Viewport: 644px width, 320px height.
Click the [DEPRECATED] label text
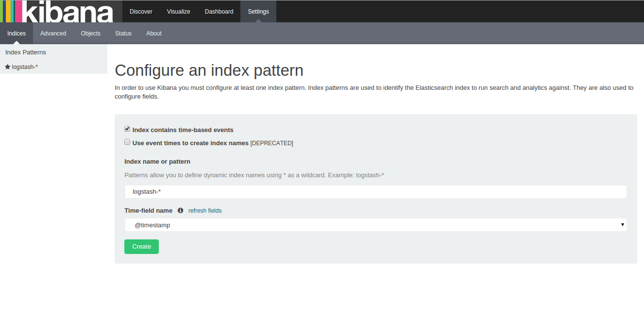[x=272, y=143]
